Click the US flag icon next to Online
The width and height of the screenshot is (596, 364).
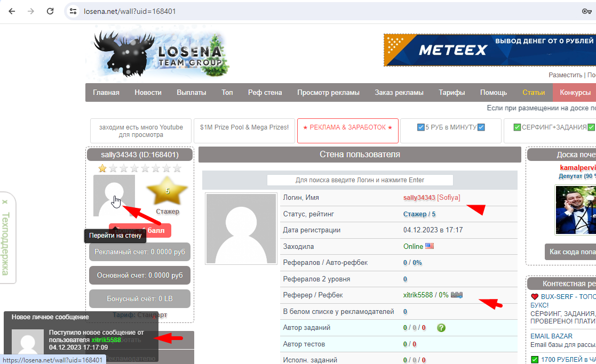coord(430,246)
